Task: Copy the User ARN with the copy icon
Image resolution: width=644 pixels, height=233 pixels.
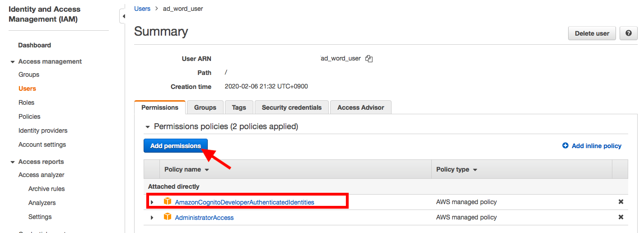Action: [x=369, y=59]
